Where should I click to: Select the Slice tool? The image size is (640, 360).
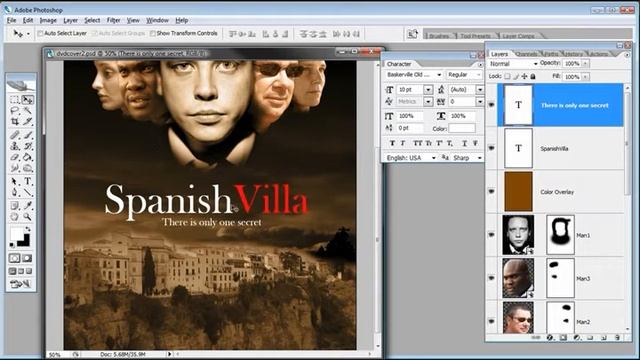[27, 122]
